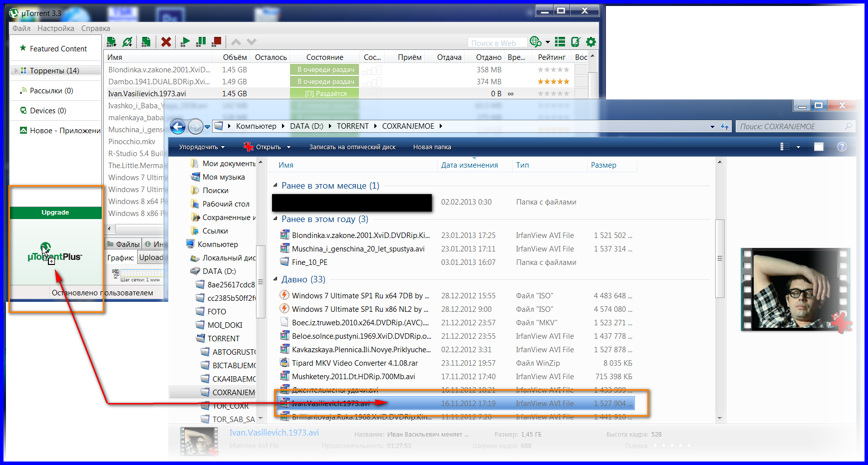Collapse the 'Давно (33)' group

pos(275,279)
